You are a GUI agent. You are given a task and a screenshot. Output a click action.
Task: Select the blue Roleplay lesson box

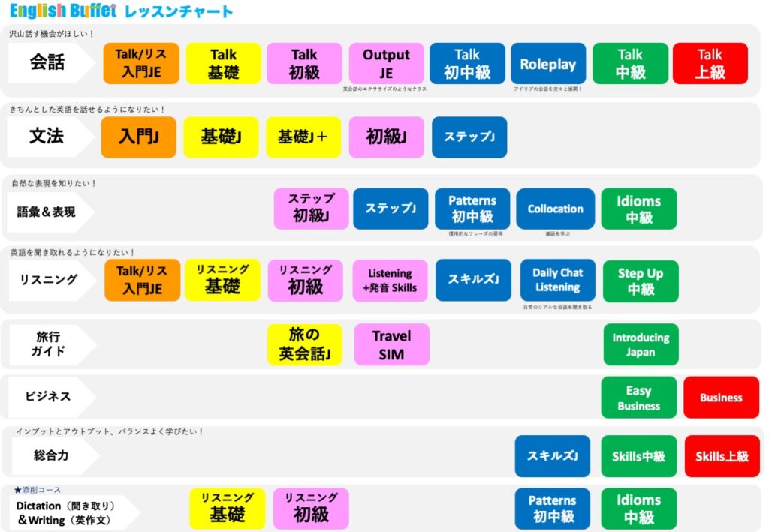(547, 64)
